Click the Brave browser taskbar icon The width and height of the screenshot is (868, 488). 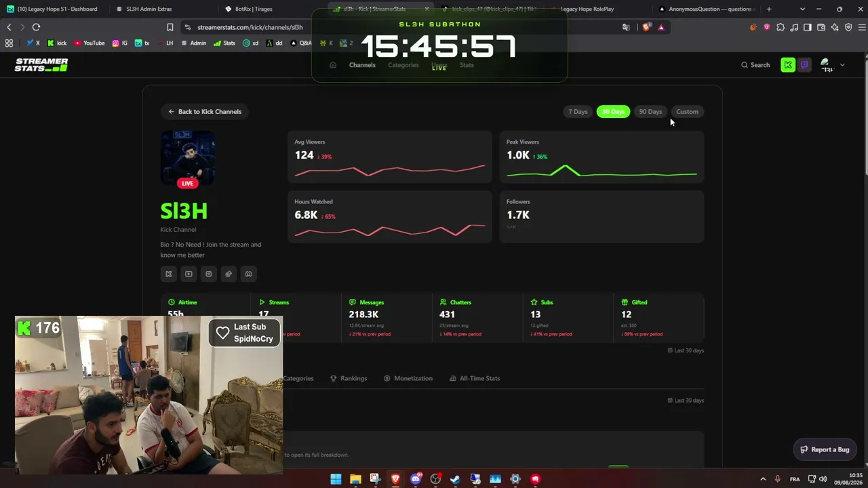coord(395,479)
